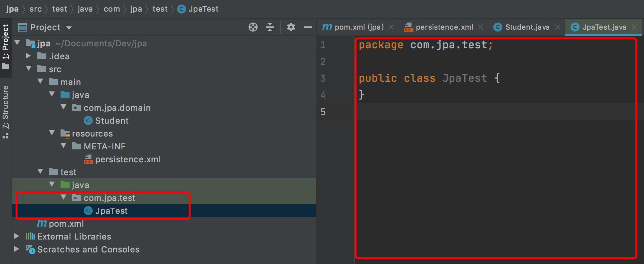The image size is (644, 264).
Task: Click JpaTest in the breadcrumb path
Action: (x=204, y=9)
